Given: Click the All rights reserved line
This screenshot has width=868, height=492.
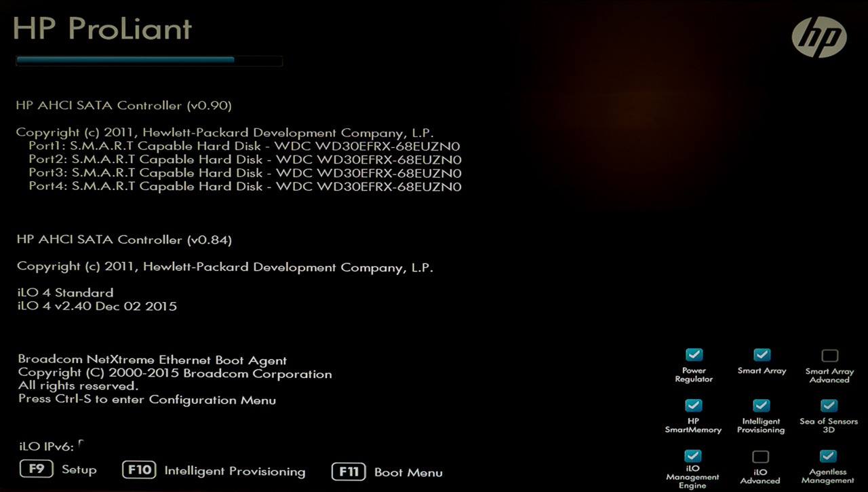Looking at the screenshot, I should (x=78, y=386).
